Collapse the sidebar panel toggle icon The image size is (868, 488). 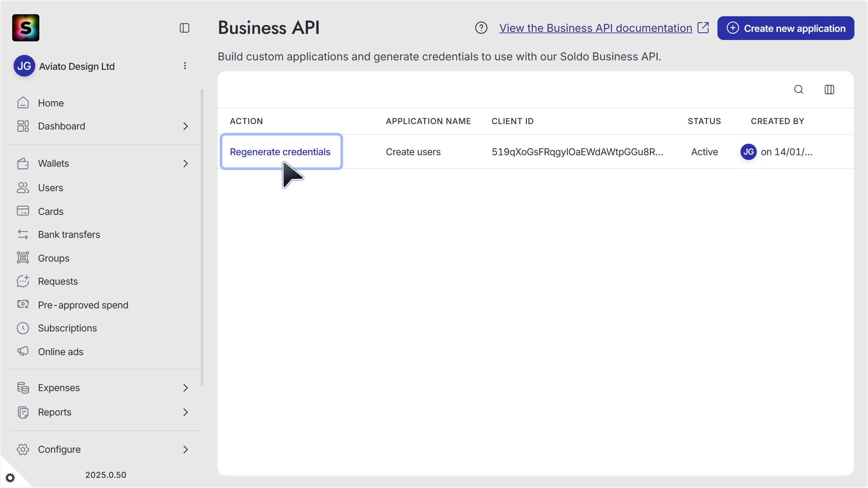(x=184, y=28)
